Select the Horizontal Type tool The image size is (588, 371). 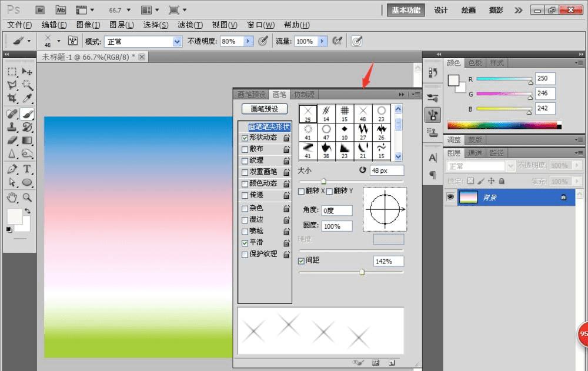[27, 169]
